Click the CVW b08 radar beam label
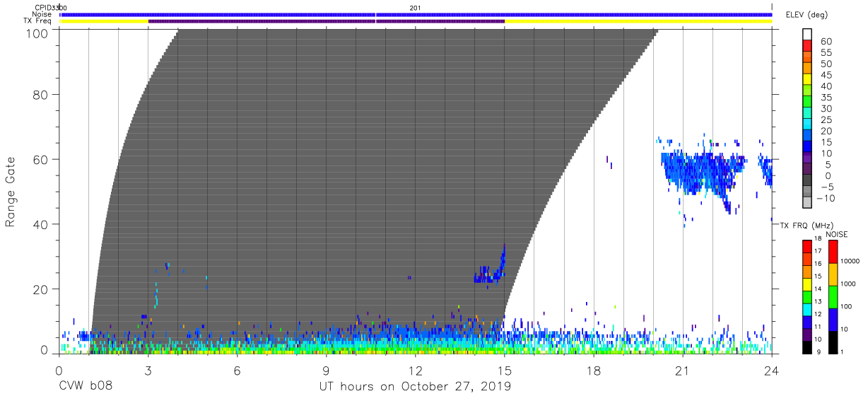This screenshot has width=868, height=401. [86, 387]
